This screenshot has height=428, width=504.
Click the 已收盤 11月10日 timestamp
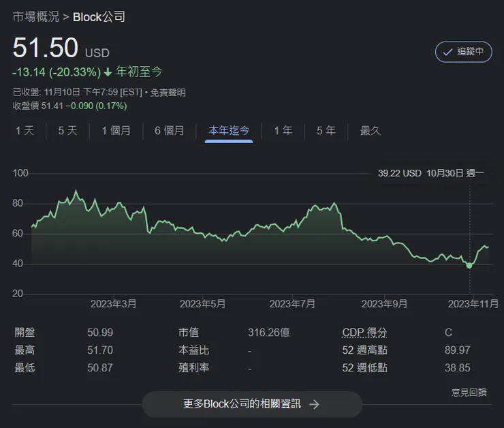[77, 93]
